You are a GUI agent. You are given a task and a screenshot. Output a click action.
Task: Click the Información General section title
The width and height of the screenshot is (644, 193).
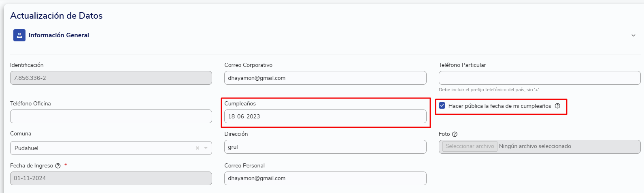[59, 35]
